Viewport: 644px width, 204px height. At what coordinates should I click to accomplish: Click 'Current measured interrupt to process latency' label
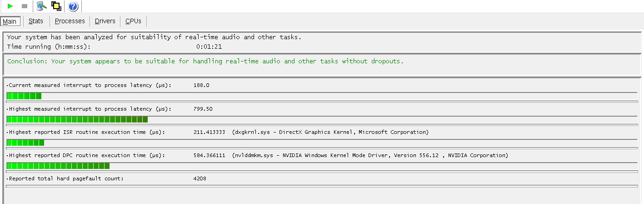[90, 85]
